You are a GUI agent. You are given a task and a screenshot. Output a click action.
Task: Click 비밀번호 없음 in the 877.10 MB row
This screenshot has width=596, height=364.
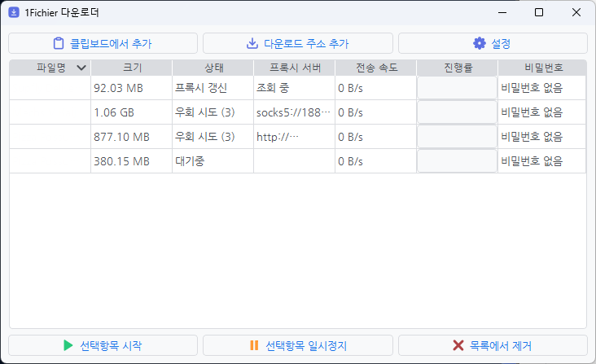coord(542,137)
